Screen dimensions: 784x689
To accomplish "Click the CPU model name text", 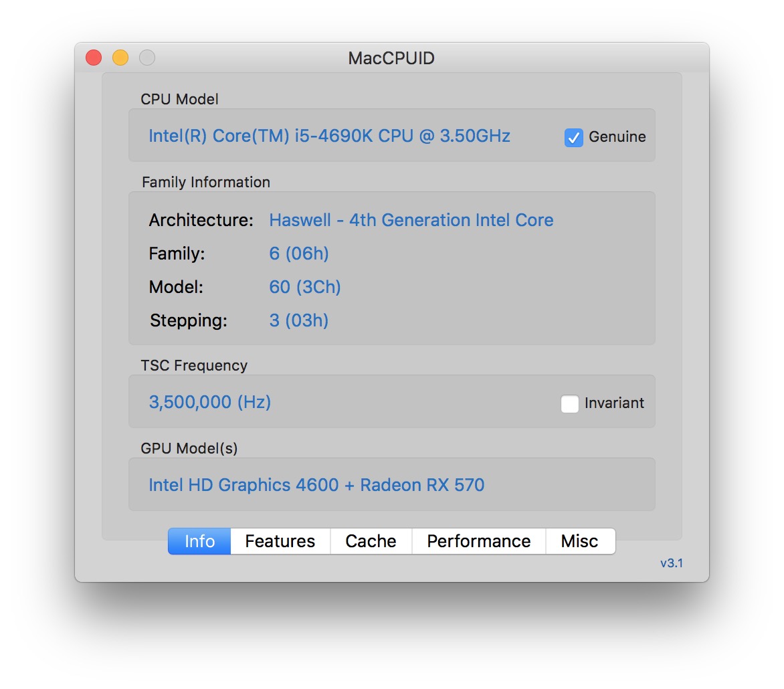I will coord(329,136).
